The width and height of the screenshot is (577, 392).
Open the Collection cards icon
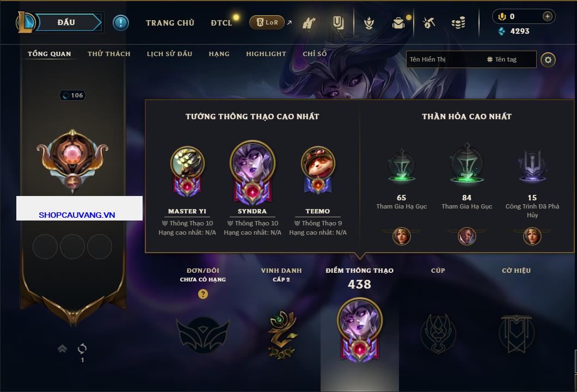pos(338,23)
